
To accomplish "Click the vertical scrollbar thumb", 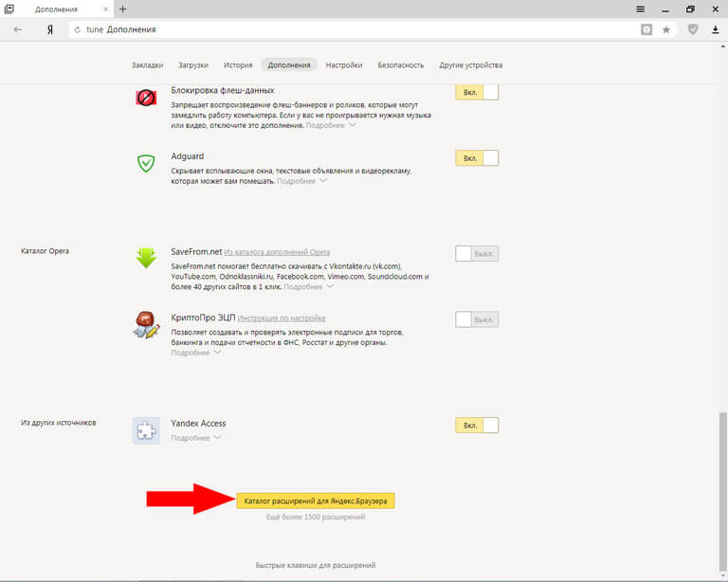I will pyautogui.click(x=723, y=491).
